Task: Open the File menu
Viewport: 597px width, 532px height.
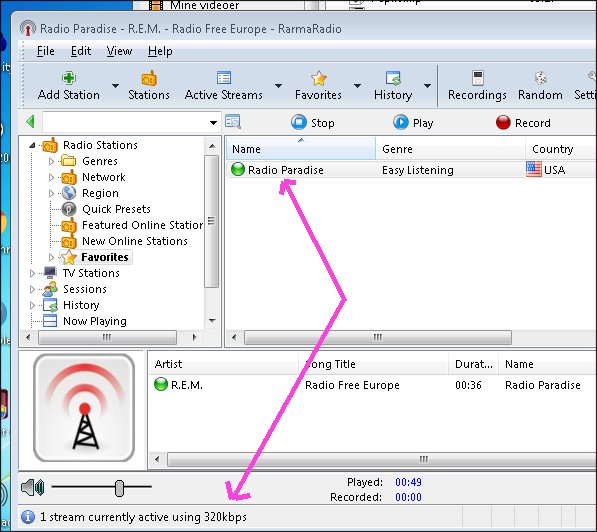Action: click(x=46, y=51)
